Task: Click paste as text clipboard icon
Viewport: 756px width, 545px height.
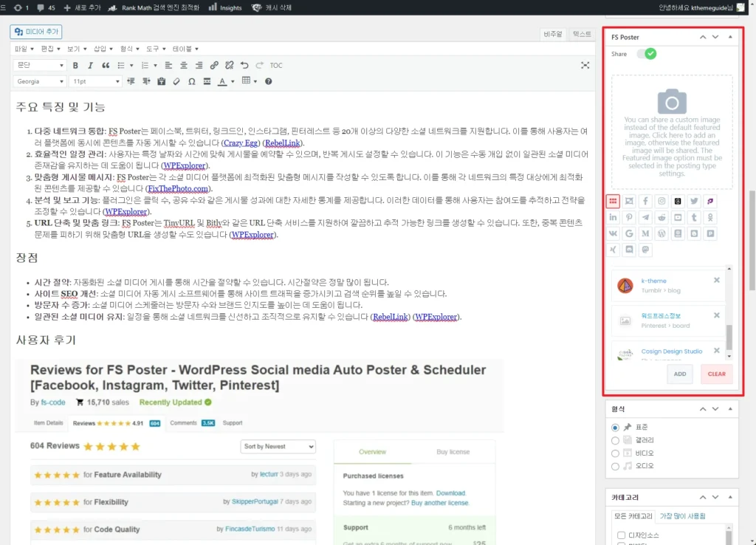Action: point(162,81)
